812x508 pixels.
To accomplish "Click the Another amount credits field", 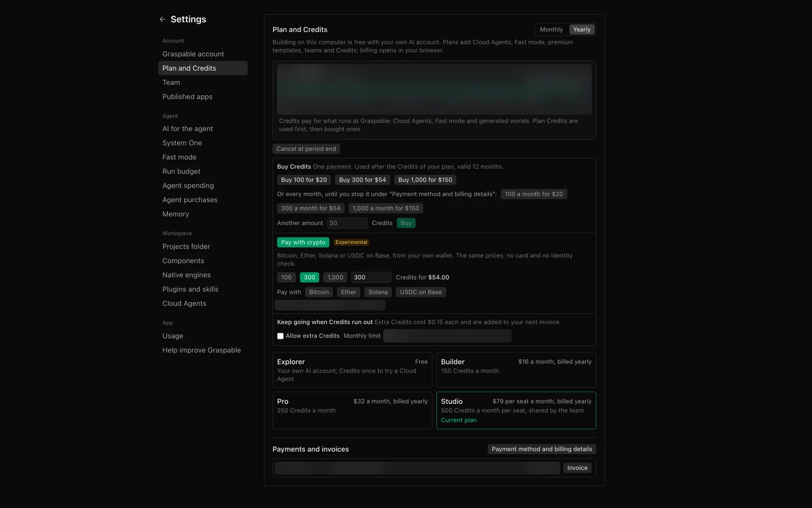I will coord(348,223).
